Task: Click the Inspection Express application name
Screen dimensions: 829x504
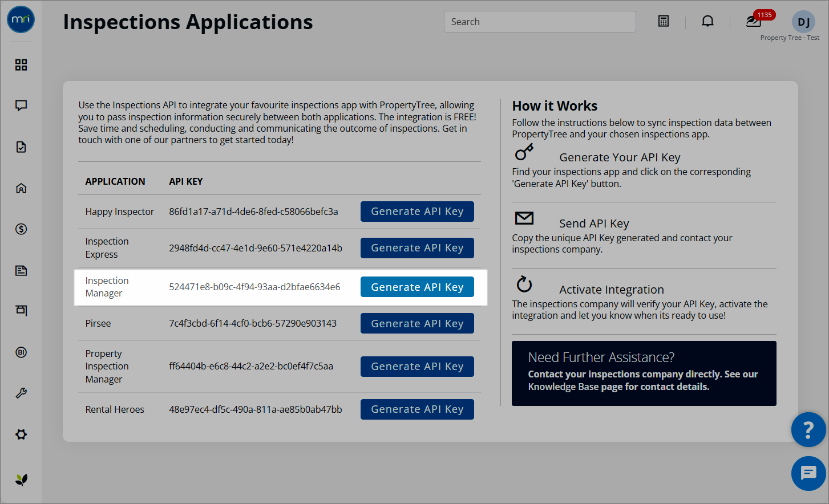Action: click(107, 248)
